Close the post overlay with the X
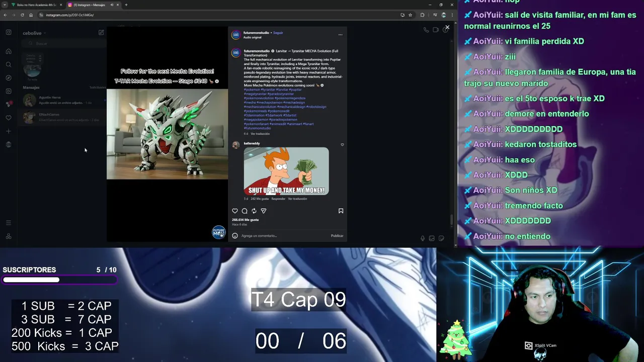The width and height of the screenshot is (644, 362). 447,27
